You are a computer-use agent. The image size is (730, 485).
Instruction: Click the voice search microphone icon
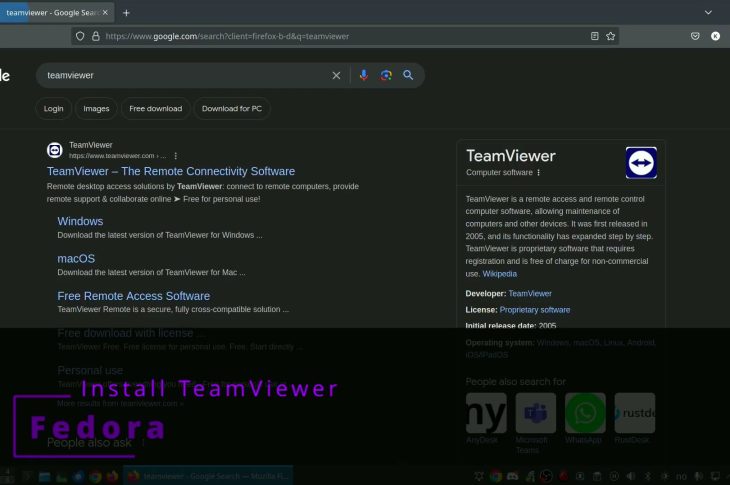click(x=363, y=75)
